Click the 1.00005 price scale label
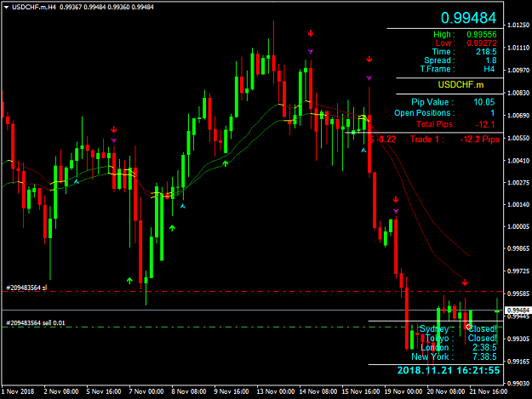The image size is (532, 399). [x=518, y=226]
